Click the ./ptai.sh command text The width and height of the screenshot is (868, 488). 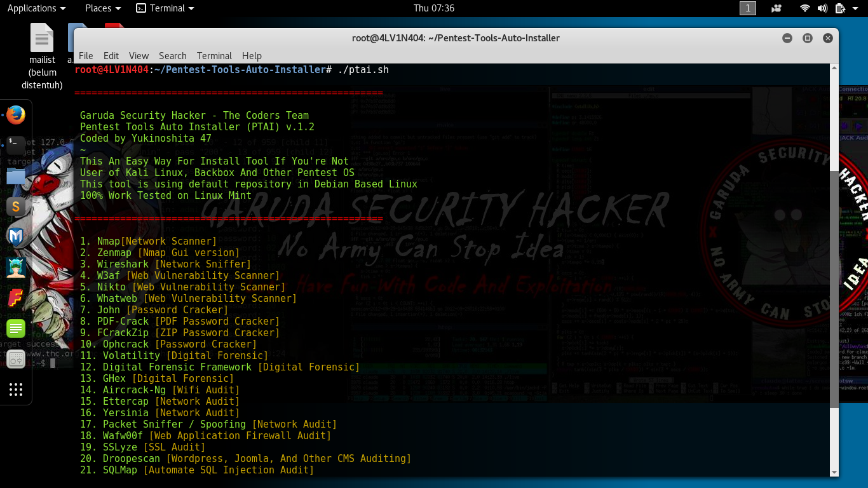point(363,70)
